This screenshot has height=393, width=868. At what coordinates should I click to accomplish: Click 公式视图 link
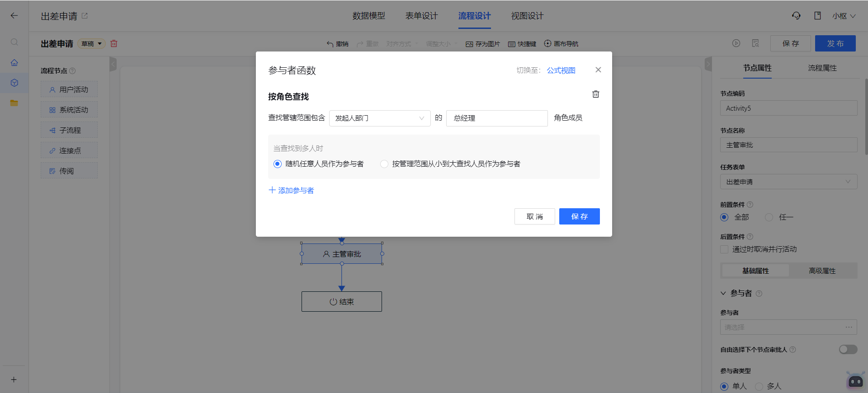point(561,70)
